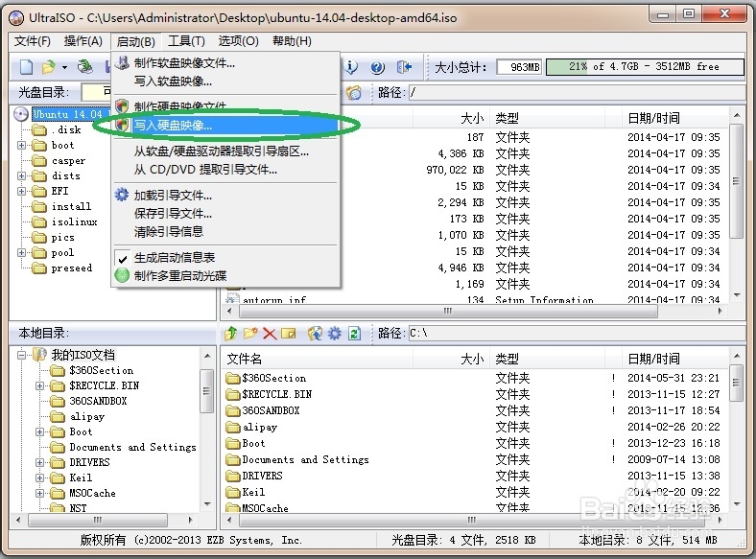Sort image list by 日期/时间 header

pos(673,118)
